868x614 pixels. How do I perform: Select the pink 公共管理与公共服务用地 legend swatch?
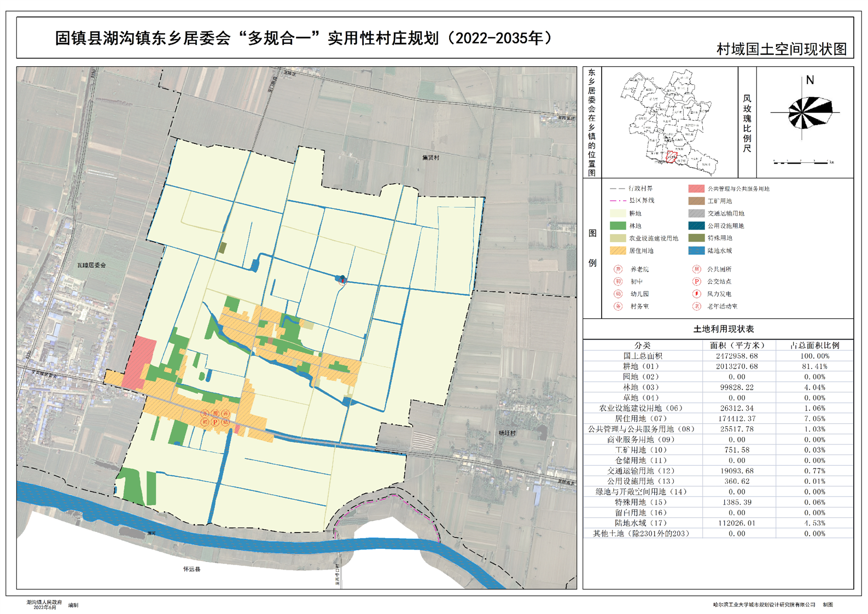[x=696, y=189]
